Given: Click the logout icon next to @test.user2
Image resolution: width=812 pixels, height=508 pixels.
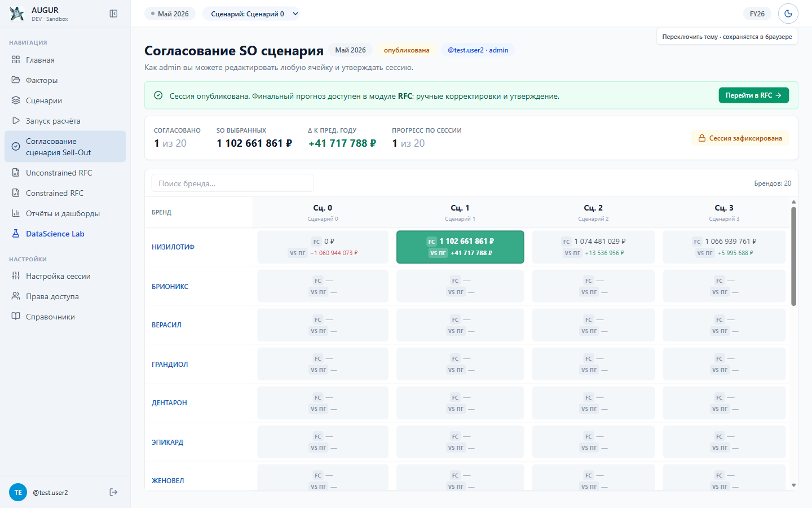Looking at the screenshot, I should click(113, 492).
